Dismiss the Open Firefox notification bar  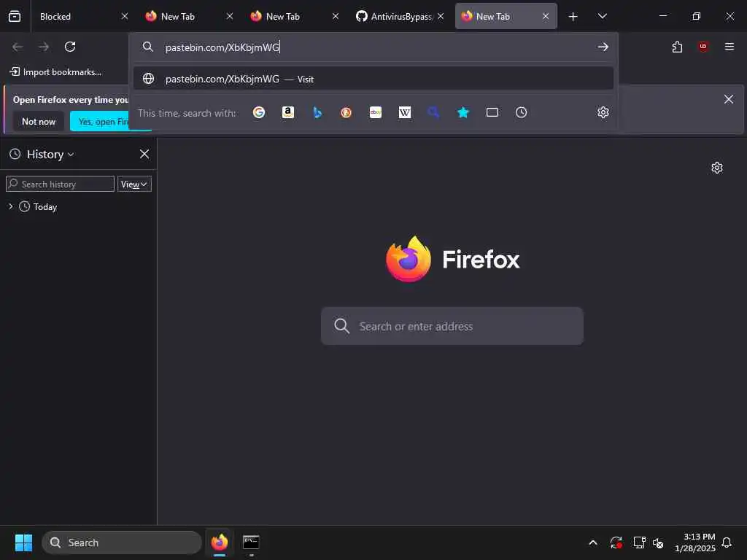point(729,99)
